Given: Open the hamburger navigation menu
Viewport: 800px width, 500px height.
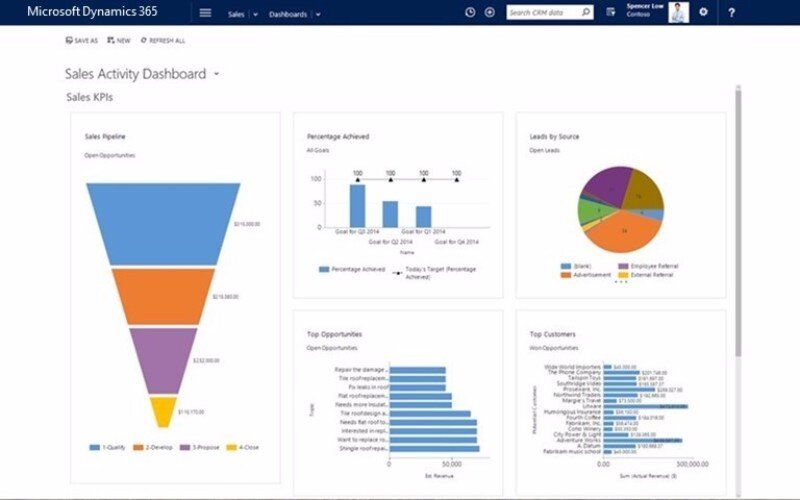Looking at the screenshot, I should tap(205, 13).
